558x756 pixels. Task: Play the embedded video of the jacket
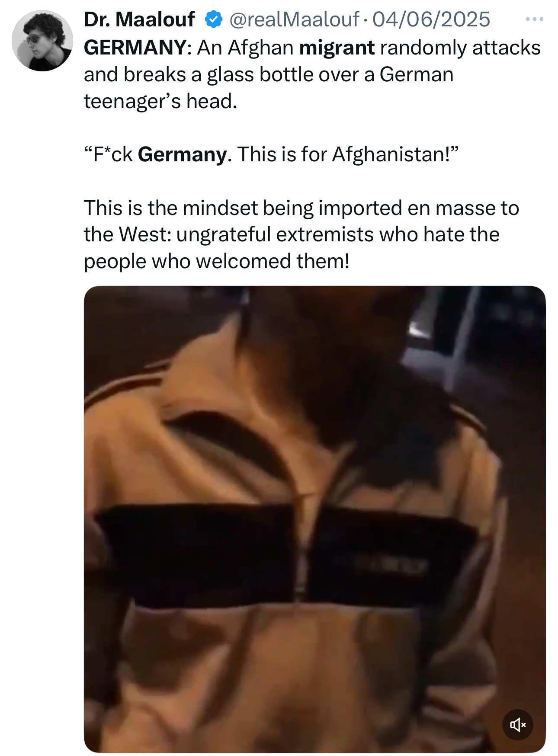click(x=314, y=519)
